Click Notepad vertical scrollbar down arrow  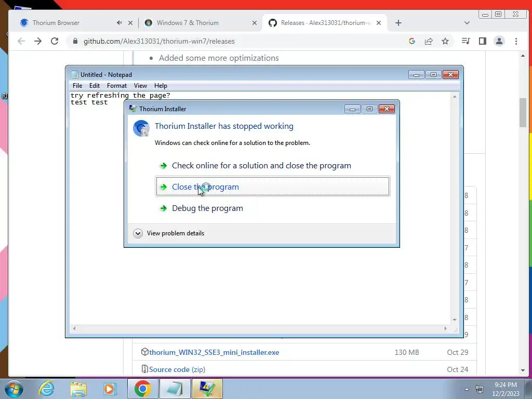(455, 320)
